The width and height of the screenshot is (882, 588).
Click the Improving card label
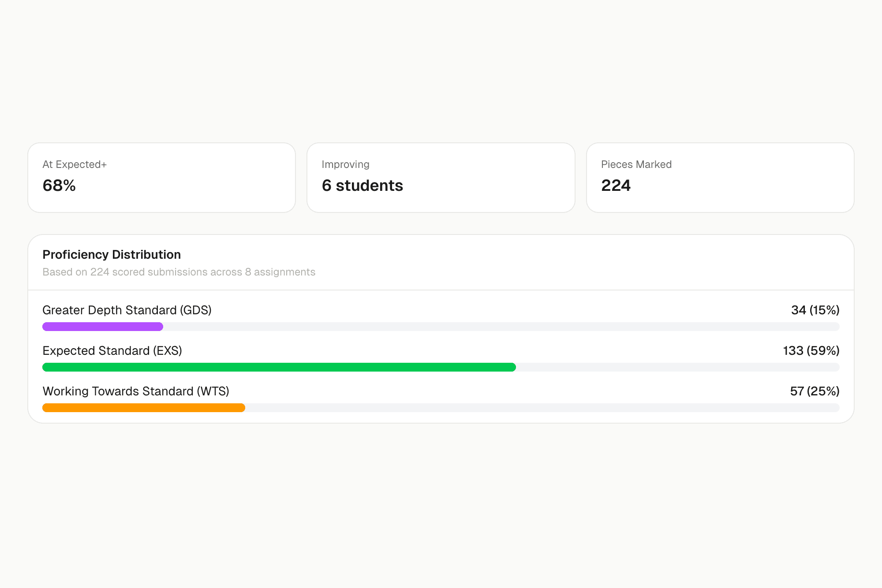(345, 164)
